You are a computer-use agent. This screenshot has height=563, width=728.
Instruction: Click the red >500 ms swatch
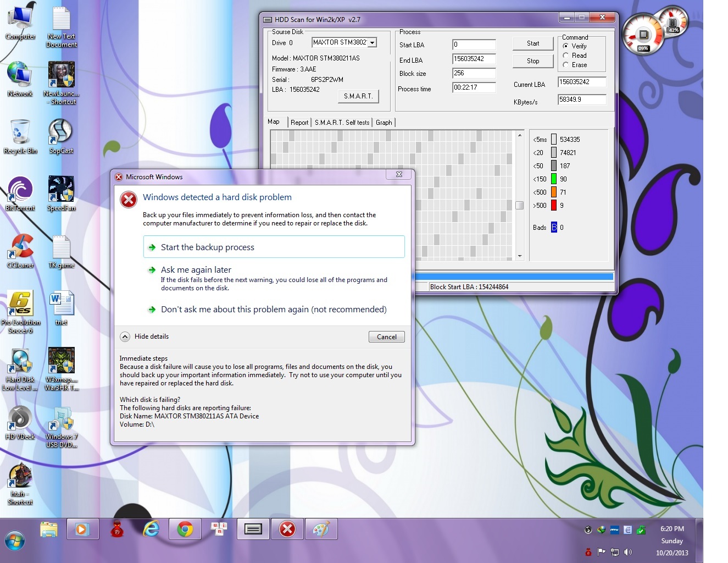coord(554,205)
